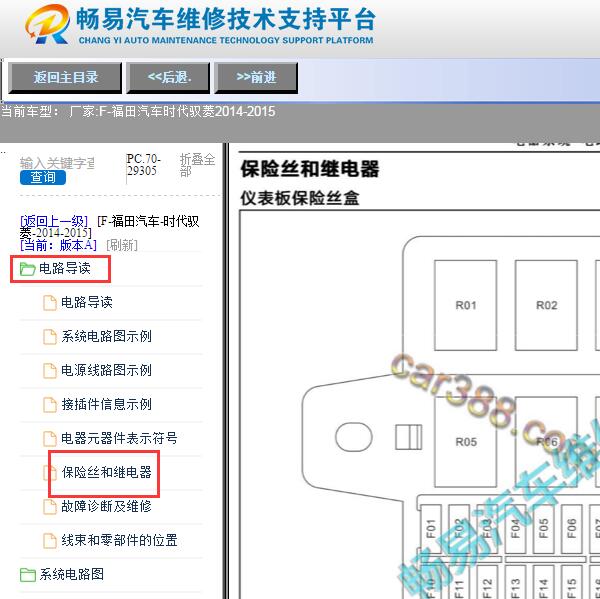
Task: Click the 返回主目录 button
Action: (65, 78)
